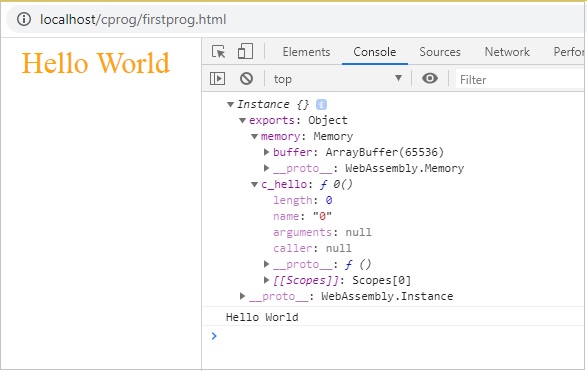
Task: Open the Network tab
Action: [507, 52]
